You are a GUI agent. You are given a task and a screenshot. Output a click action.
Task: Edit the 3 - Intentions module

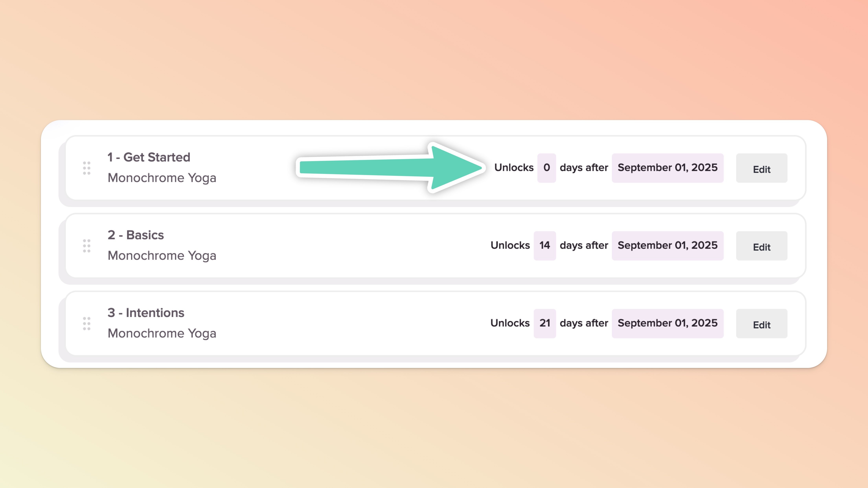[761, 324]
